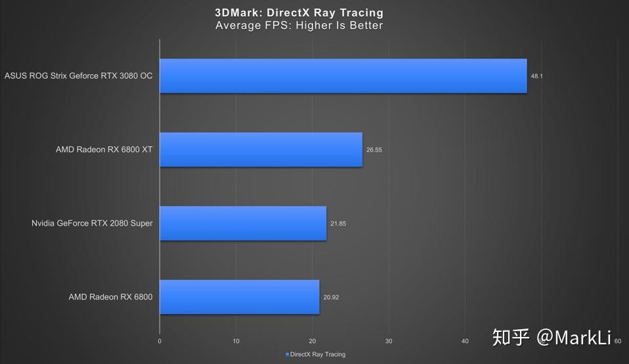Click the axis tick label '0'

pos(160,341)
